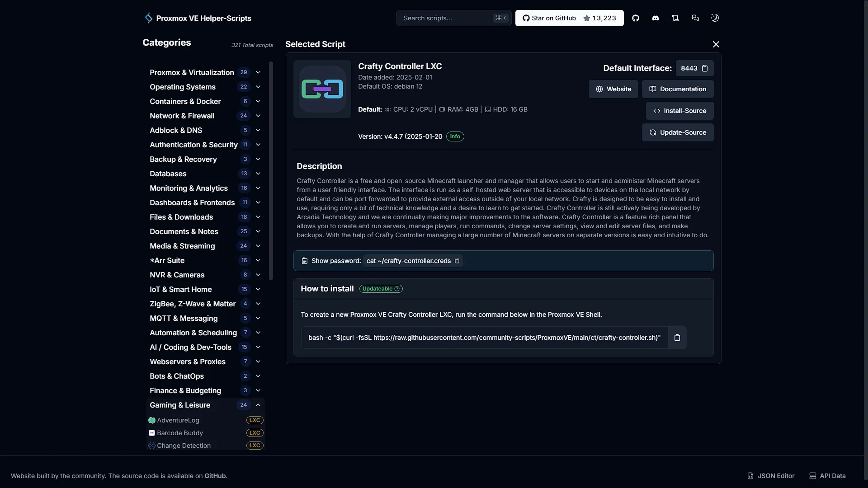Open the Update-Source button
Image resolution: width=868 pixels, height=488 pixels.
pos(678,132)
